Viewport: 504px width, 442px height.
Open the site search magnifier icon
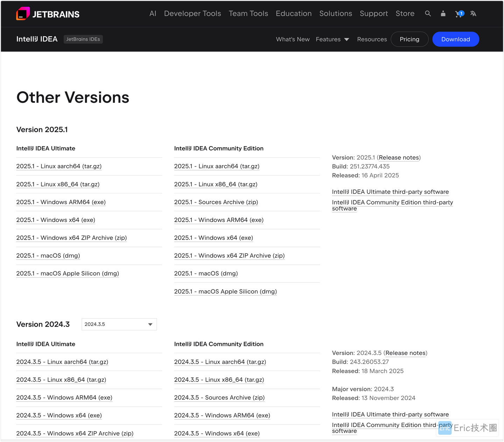click(428, 14)
